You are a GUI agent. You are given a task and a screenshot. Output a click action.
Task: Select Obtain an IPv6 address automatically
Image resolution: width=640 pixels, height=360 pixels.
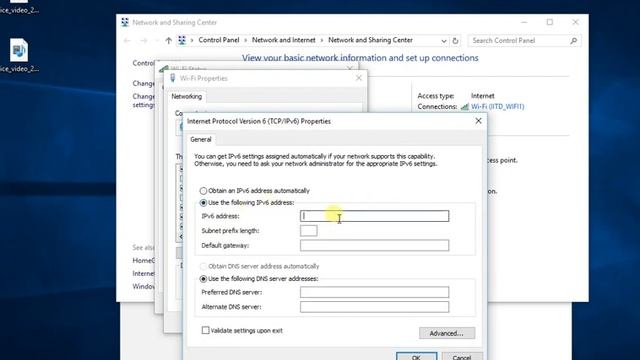[203, 191]
